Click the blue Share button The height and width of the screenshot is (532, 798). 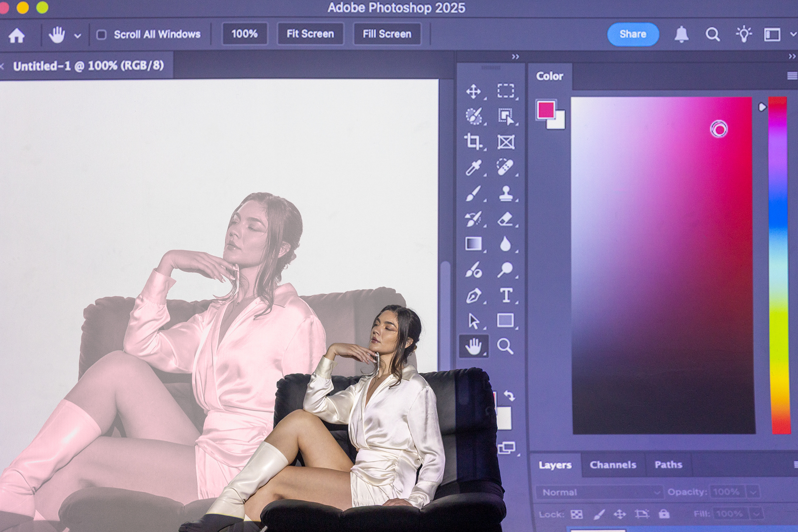pyautogui.click(x=633, y=34)
